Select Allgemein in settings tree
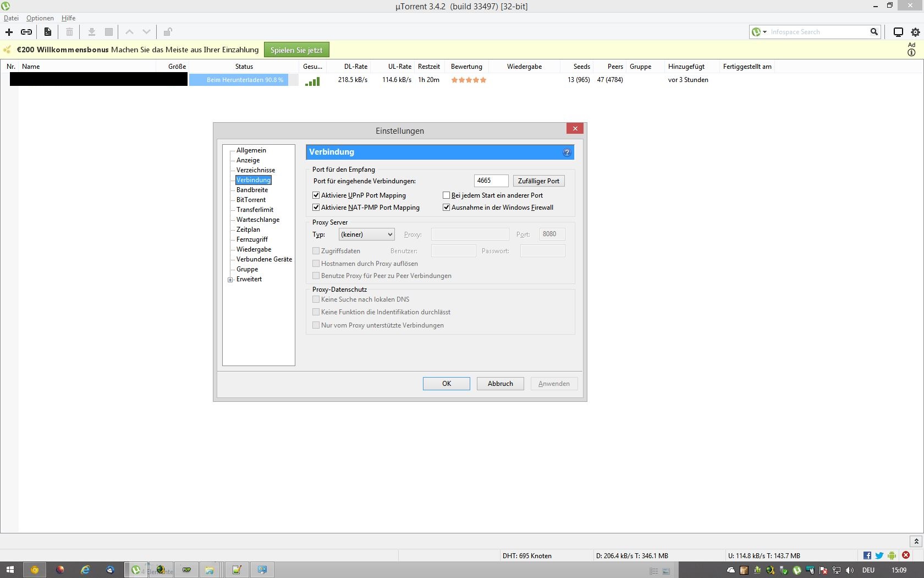 point(251,150)
